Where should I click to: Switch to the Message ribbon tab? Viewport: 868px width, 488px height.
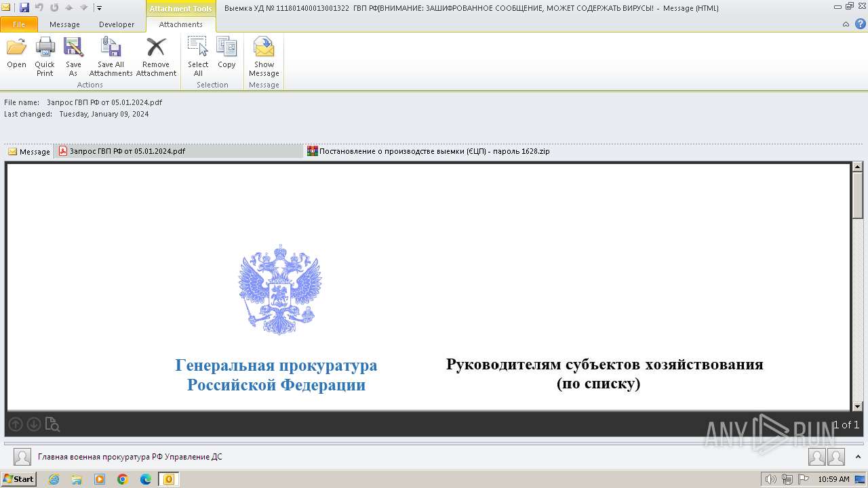pyautogui.click(x=64, y=24)
